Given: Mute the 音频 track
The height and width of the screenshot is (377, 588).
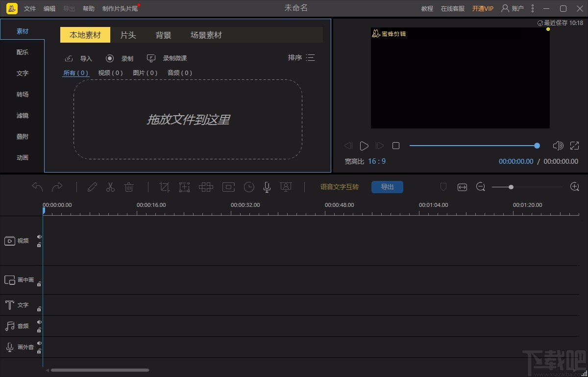Looking at the screenshot, I should [x=39, y=323].
